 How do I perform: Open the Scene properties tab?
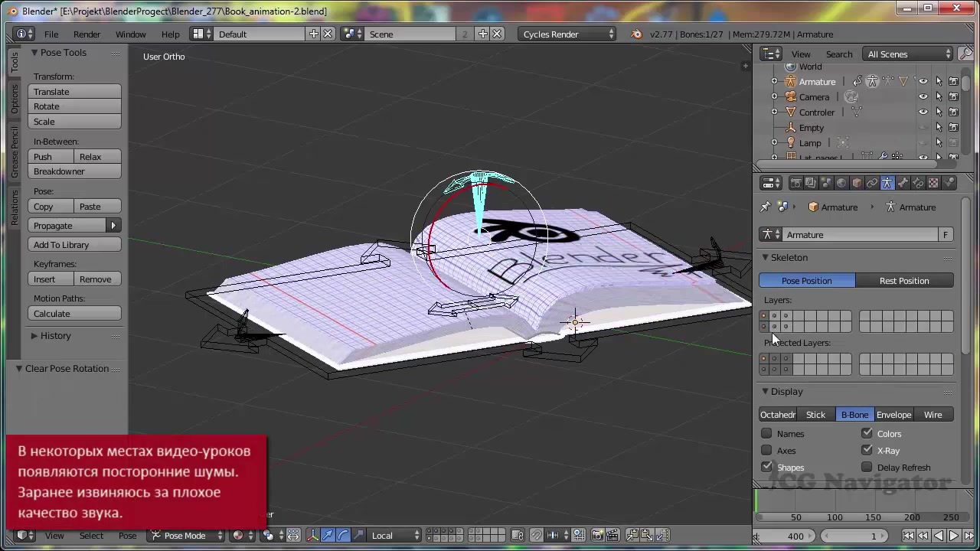pyautogui.click(x=826, y=183)
